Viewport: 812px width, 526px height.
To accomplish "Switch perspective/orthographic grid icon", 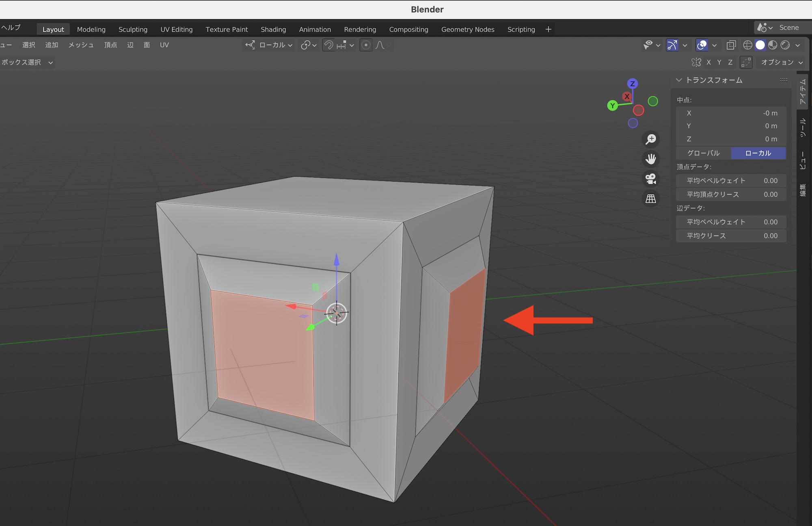I will click(x=651, y=199).
